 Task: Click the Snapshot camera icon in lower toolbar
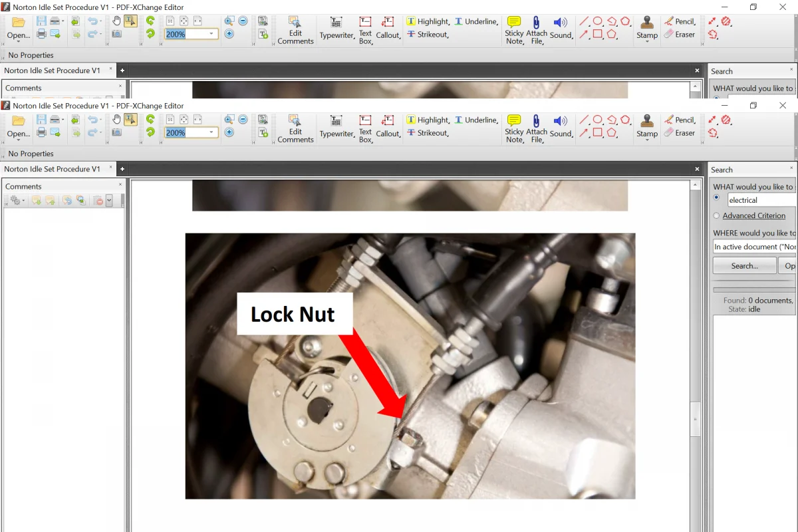[x=116, y=132]
